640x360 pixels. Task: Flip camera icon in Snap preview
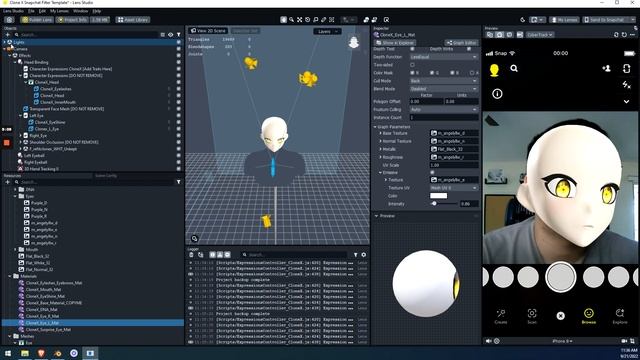(x=627, y=69)
